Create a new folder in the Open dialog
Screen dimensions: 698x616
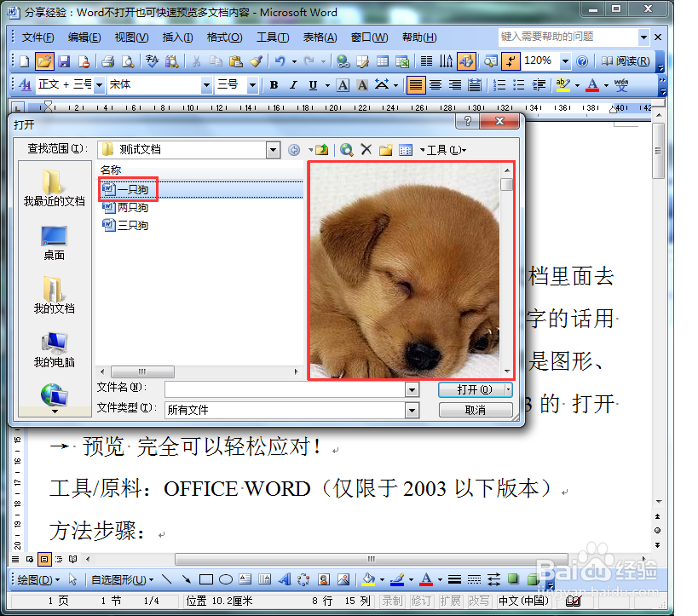385,149
